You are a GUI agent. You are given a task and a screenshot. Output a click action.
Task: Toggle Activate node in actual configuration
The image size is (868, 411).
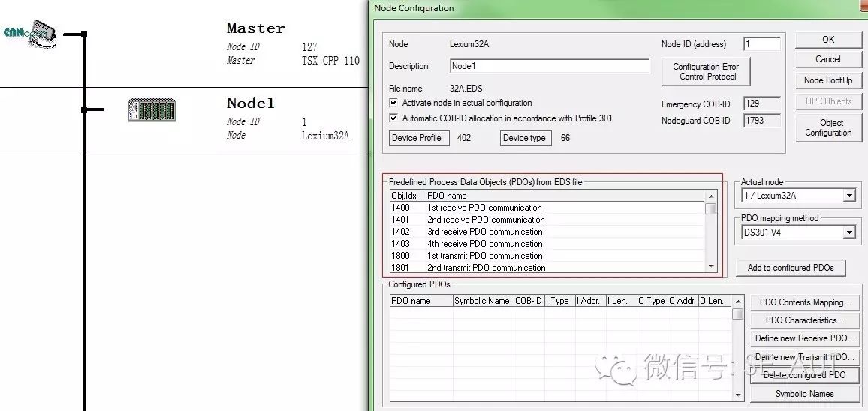[x=393, y=102]
